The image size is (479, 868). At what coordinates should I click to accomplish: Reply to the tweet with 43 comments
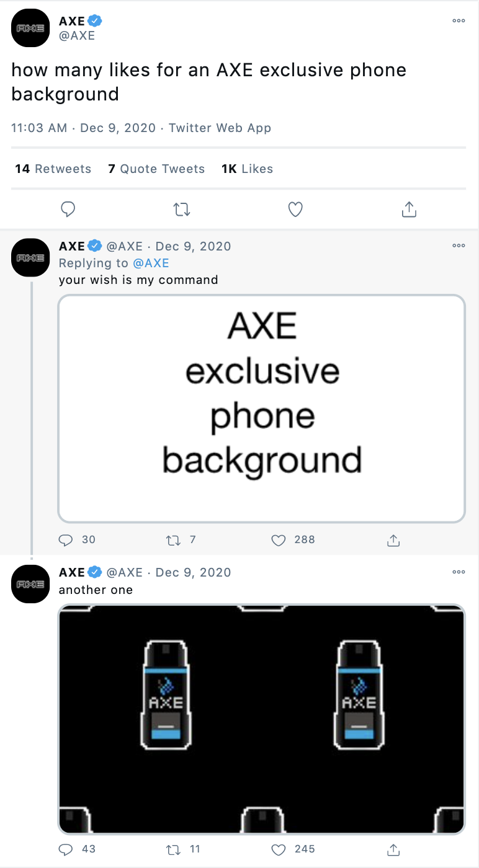coord(66,849)
